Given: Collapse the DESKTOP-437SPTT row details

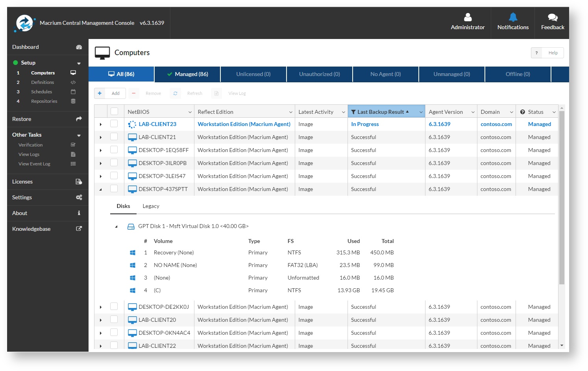Looking at the screenshot, I should point(101,189).
